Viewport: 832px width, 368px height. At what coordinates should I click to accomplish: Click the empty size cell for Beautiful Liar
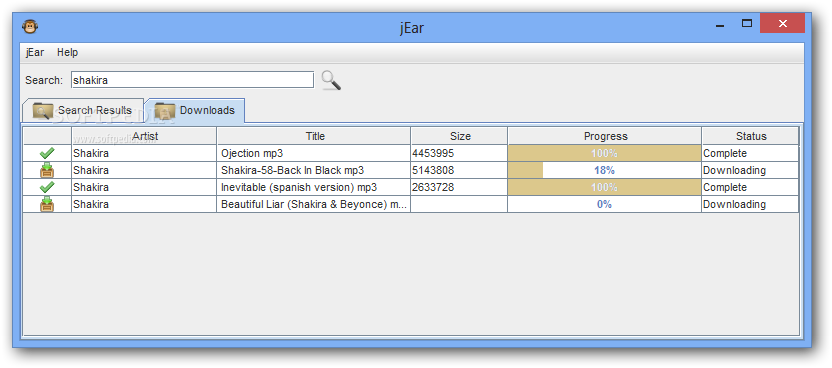(459, 204)
